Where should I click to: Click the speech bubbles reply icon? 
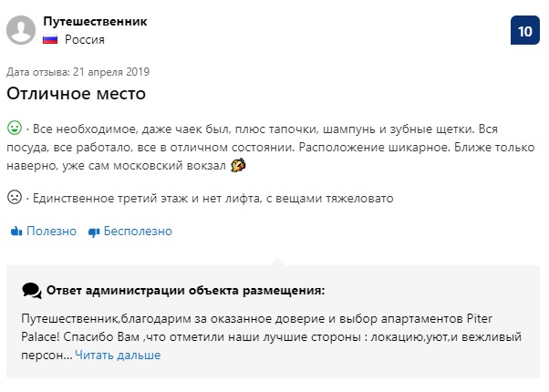point(32,291)
